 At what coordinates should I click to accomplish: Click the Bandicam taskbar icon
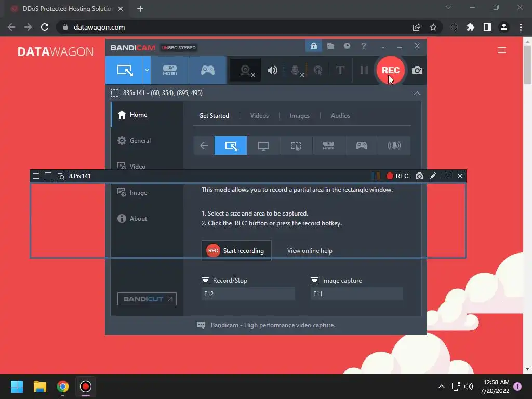(86, 387)
